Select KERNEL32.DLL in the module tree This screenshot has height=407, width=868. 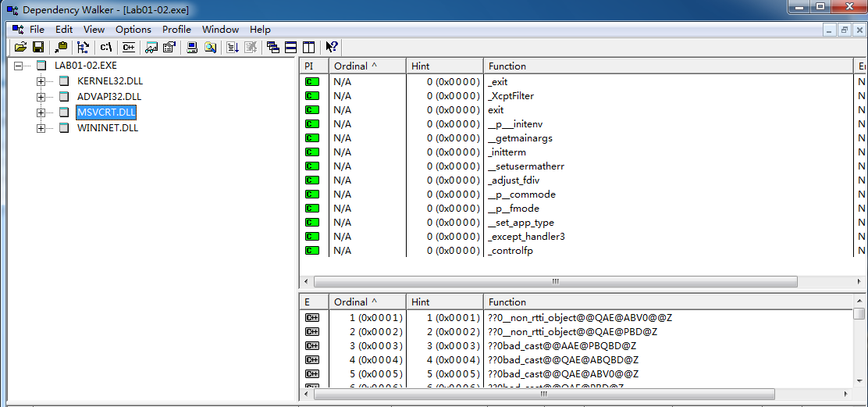tap(109, 80)
